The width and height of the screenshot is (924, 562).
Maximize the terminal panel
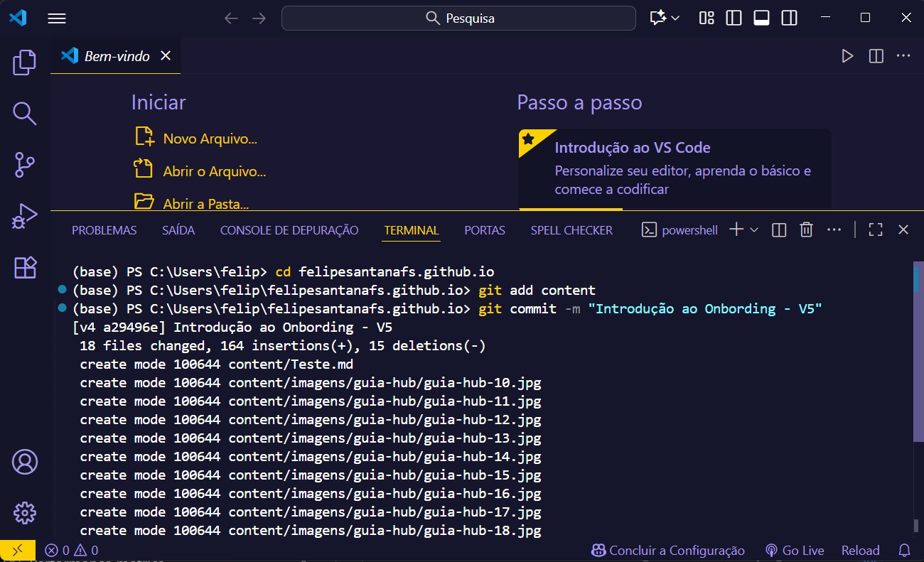coord(875,229)
